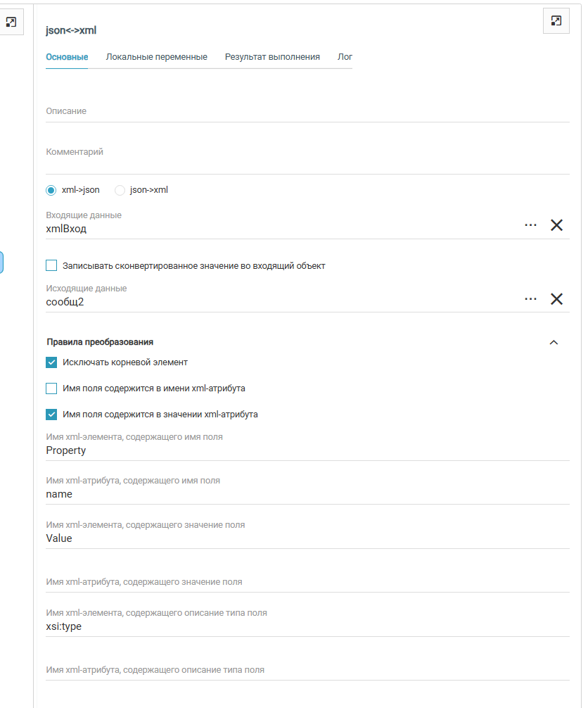Collapse the Правила преобразования section
This screenshot has height=708, width=588.
(x=554, y=342)
